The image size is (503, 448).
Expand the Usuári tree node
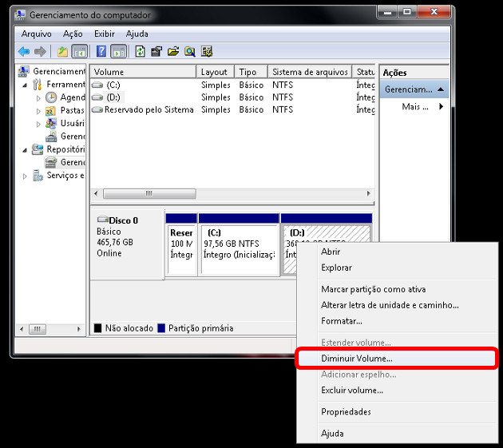[38, 124]
